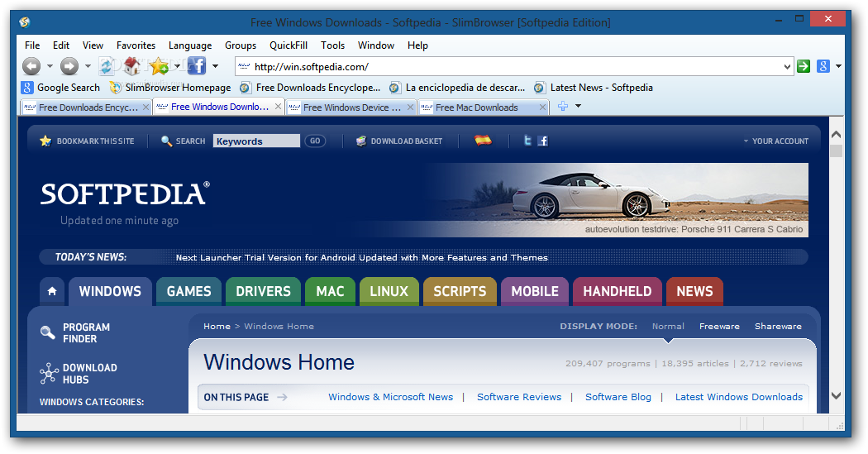
Task: Click the GO search button
Action: click(x=315, y=141)
